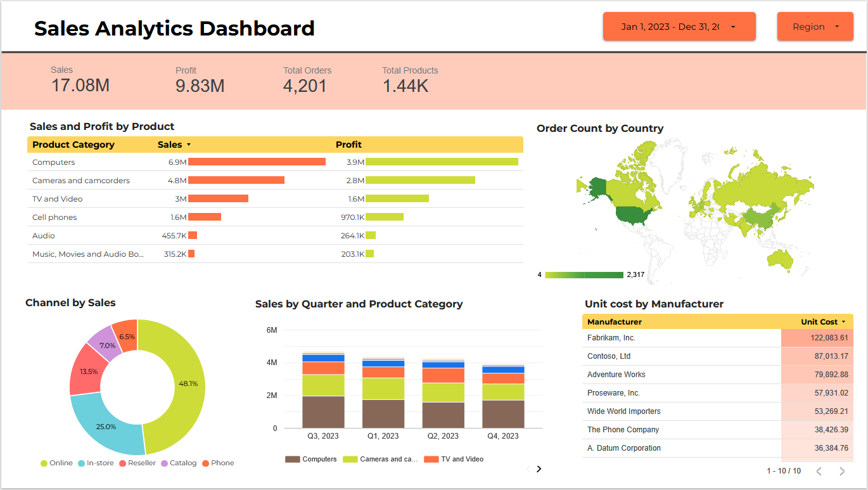Change sort order using the Sales column arrow
The image size is (868, 490).
189,145
